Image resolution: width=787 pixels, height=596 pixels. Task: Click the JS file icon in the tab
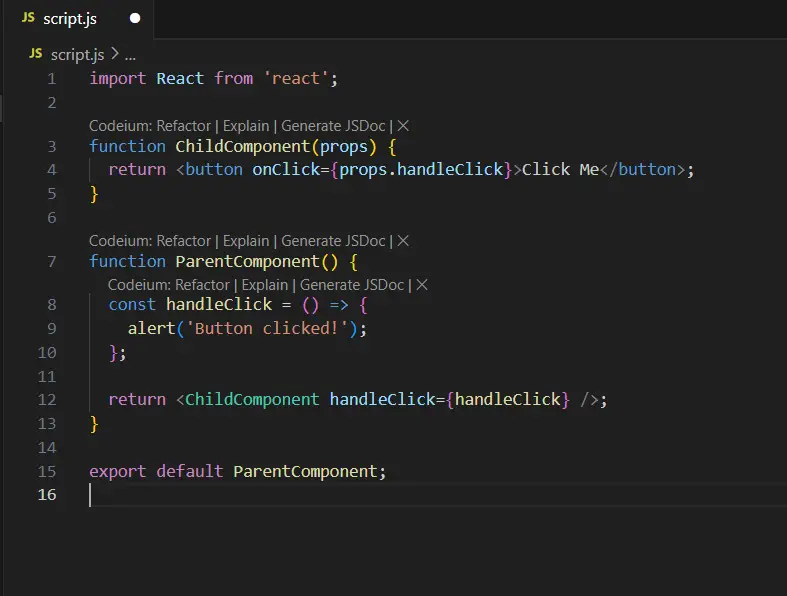tap(28, 18)
